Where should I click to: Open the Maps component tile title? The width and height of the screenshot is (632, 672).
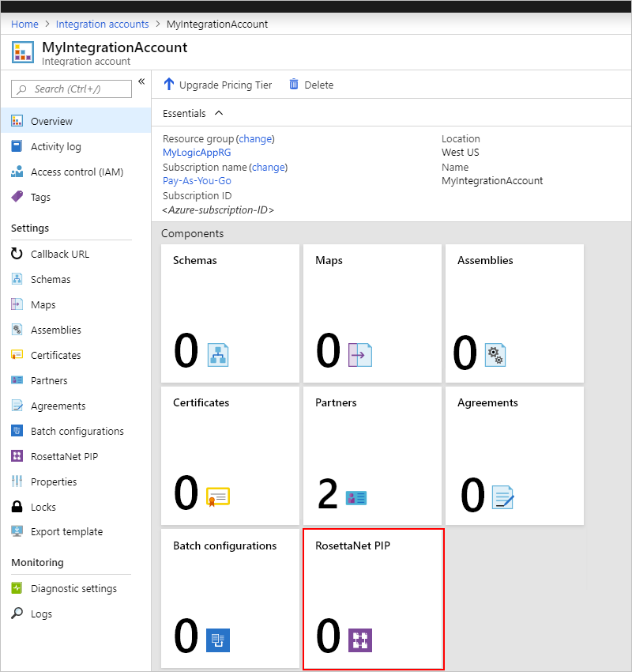(x=329, y=260)
